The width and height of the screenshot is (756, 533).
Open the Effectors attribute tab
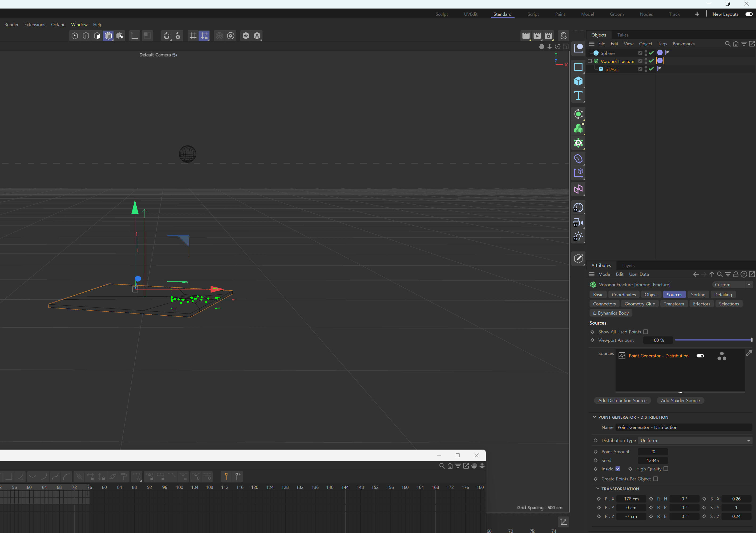click(x=701, y=304)
